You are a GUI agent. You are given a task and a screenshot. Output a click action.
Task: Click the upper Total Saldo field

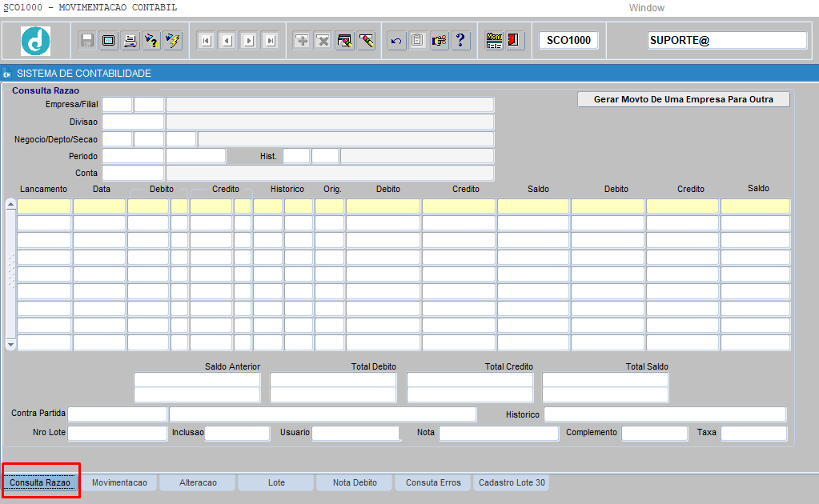pos(605,380)
